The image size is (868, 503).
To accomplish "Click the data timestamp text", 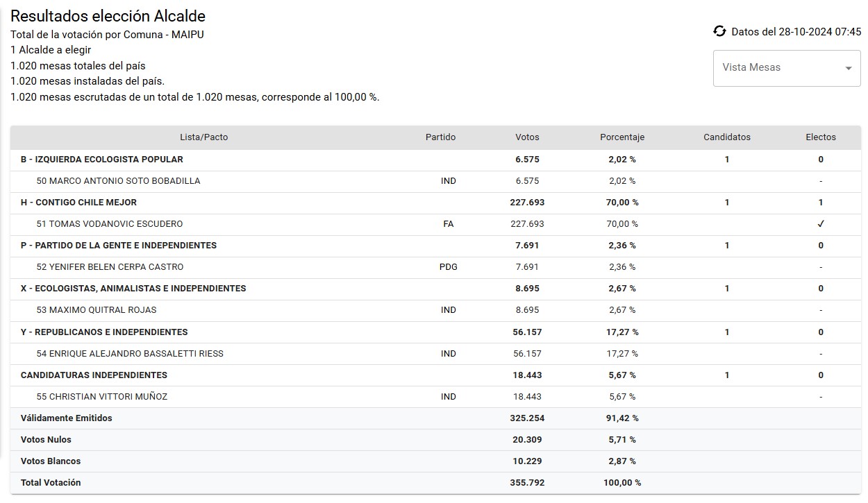I will pyautogui.click(x=796, y=32).
